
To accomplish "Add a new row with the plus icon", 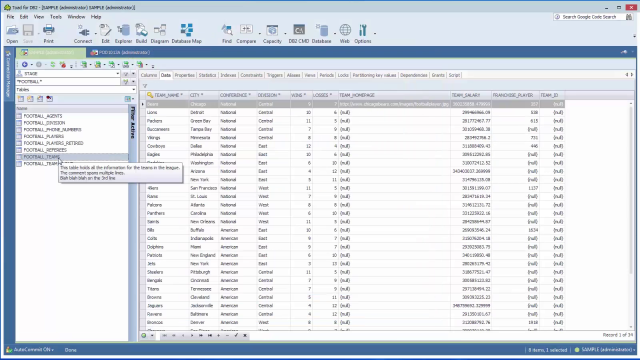I will pos(218,336).
